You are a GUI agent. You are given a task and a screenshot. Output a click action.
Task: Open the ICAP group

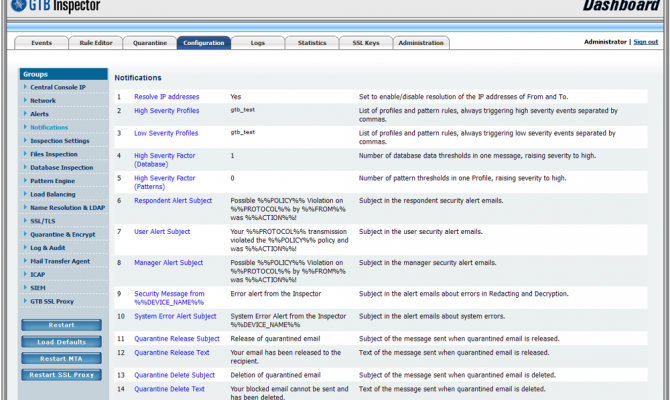[38, 274]
